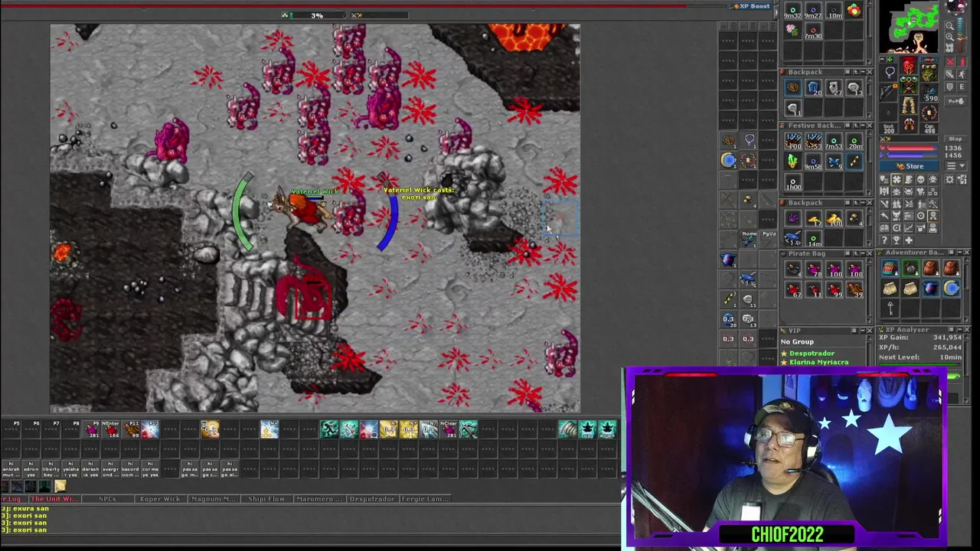
Task: Click the line chart analytics icon
Action: click(909, 227)
